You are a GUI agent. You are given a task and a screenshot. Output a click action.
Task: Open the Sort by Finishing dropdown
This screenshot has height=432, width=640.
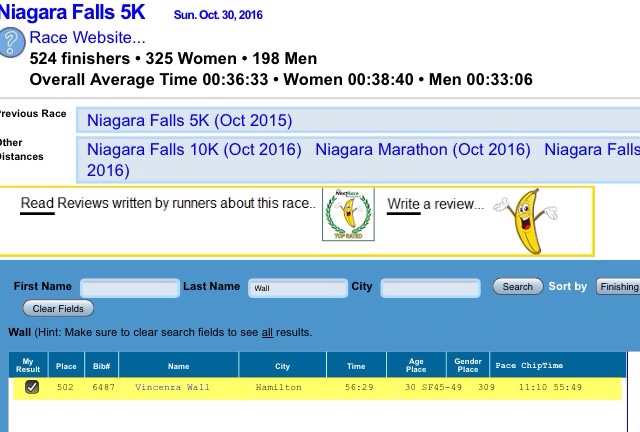click(618, 287)
